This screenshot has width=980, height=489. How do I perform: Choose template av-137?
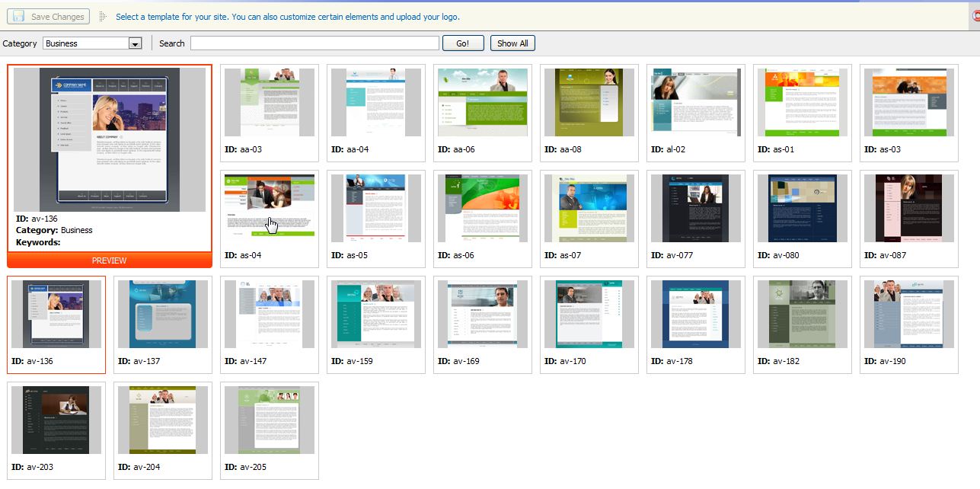click(x=162, y=315)
